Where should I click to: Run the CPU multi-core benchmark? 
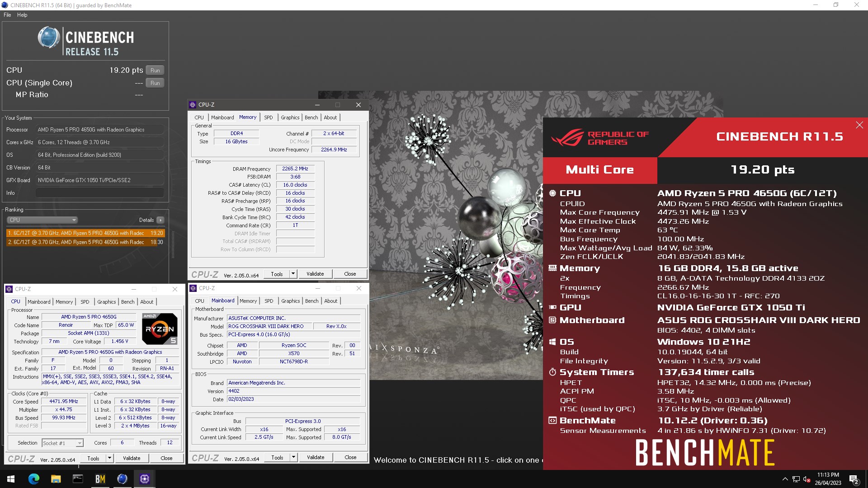point(155,70)
